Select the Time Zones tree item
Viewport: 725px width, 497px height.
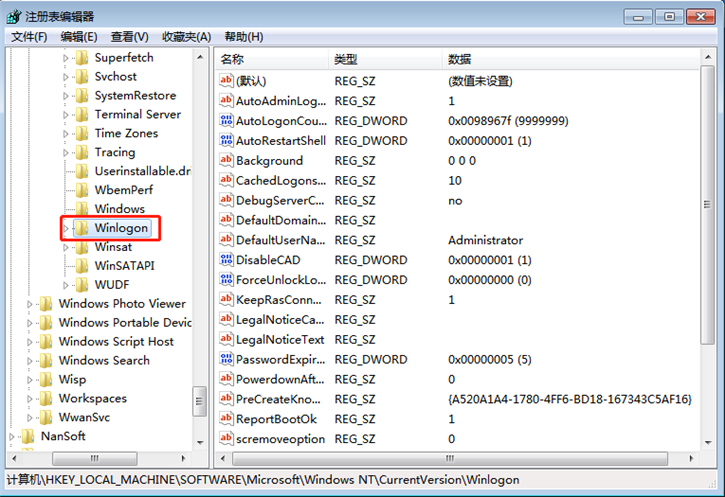pyautogui.click(x=126, y=134)
